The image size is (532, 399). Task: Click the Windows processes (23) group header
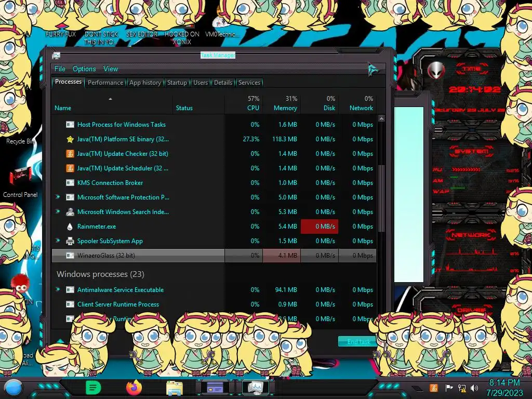(100, 274)
